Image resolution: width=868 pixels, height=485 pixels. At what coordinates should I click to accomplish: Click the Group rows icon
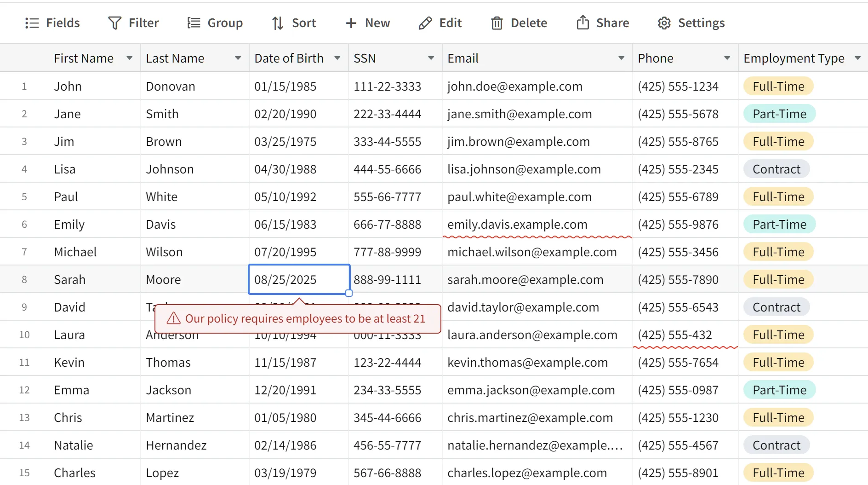(194, 23)
